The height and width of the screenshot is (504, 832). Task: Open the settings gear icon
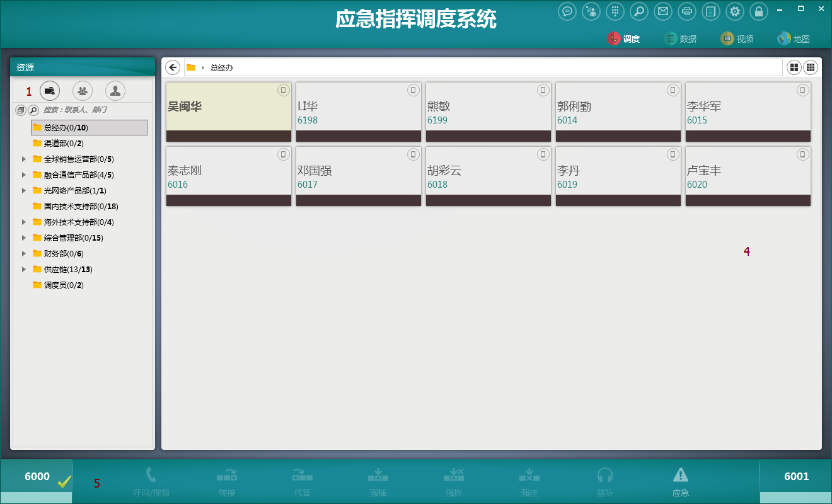click(x=735, y=11)
